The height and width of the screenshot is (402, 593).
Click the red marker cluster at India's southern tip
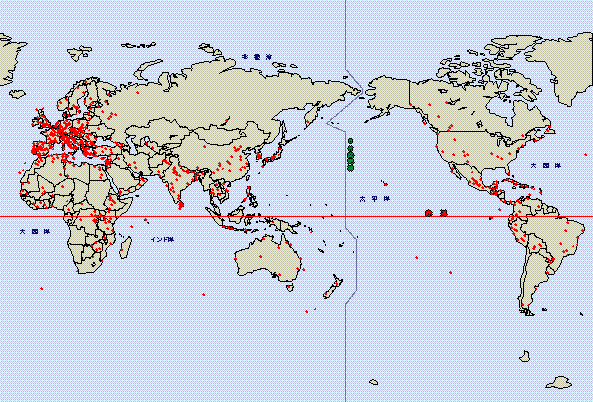click(x=181, y=205)
